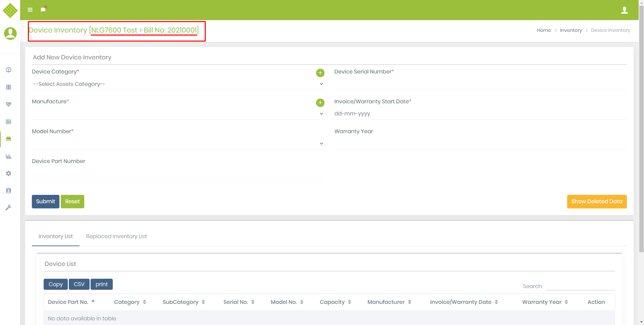This screenshot has height=325, width=644.
Task: Select the highlighted green inventory store icon
Action: coord(8,139)
